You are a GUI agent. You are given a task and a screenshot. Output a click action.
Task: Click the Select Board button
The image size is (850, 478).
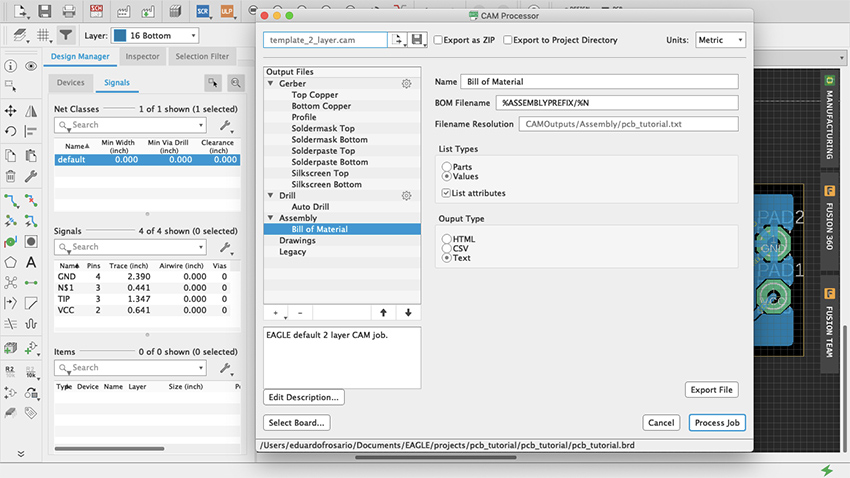click(x=297, y=423)
